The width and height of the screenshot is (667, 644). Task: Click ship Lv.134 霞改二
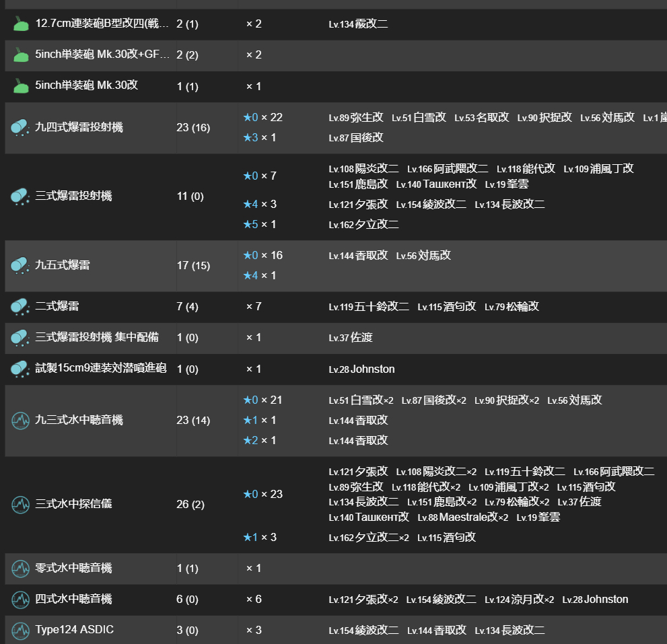(358, 24)
